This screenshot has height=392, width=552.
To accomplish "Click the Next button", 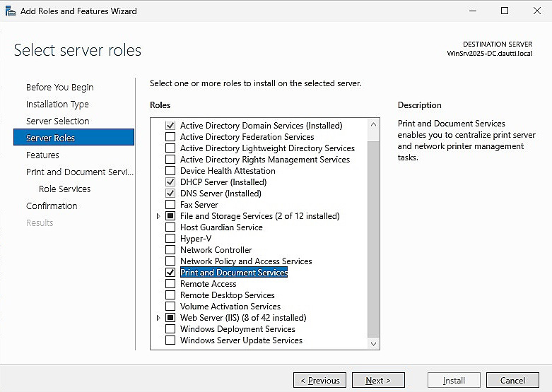I will pos(378,381).
